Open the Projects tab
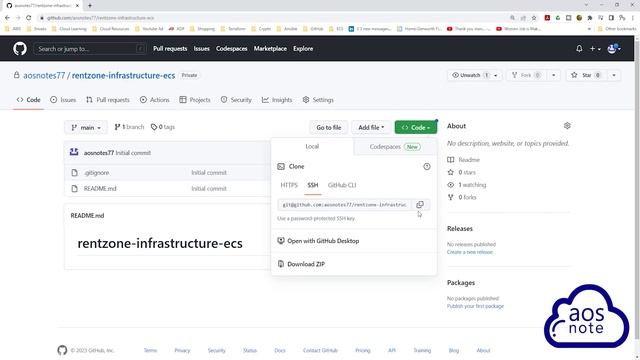This screenshot has width=640, height=360. [195, 100]
